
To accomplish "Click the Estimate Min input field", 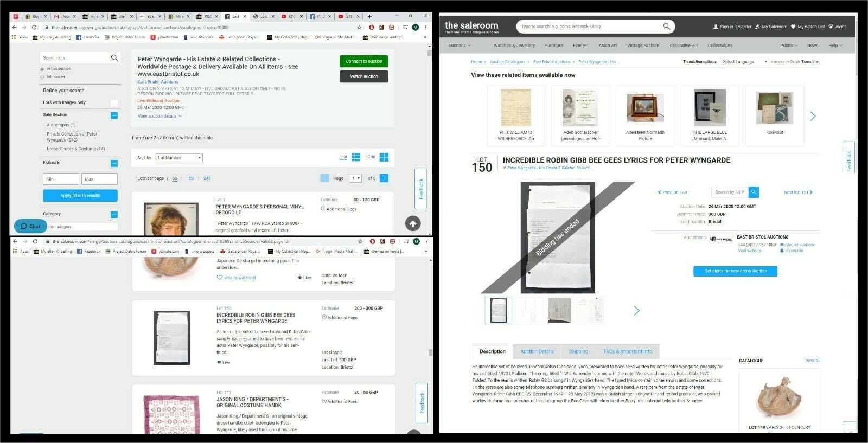I will (61, 179).
